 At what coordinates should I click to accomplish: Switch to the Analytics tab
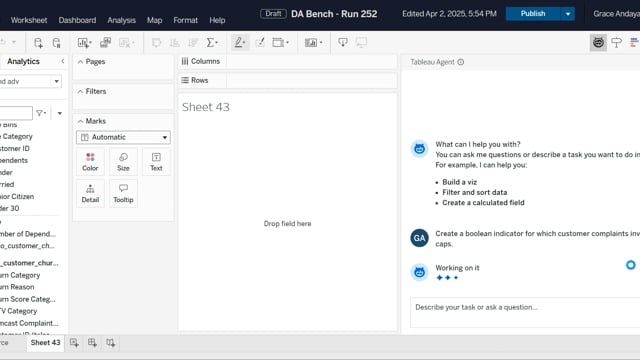click(23, 61)
